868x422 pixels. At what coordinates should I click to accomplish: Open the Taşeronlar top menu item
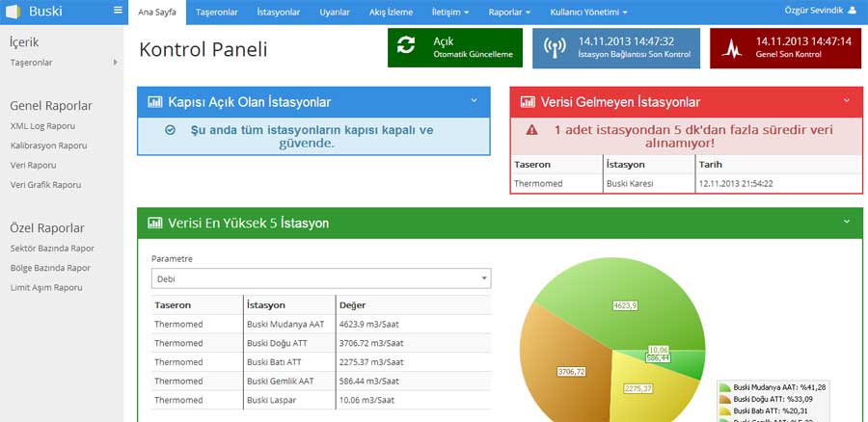pyautogui.click(x=217, y=13)
